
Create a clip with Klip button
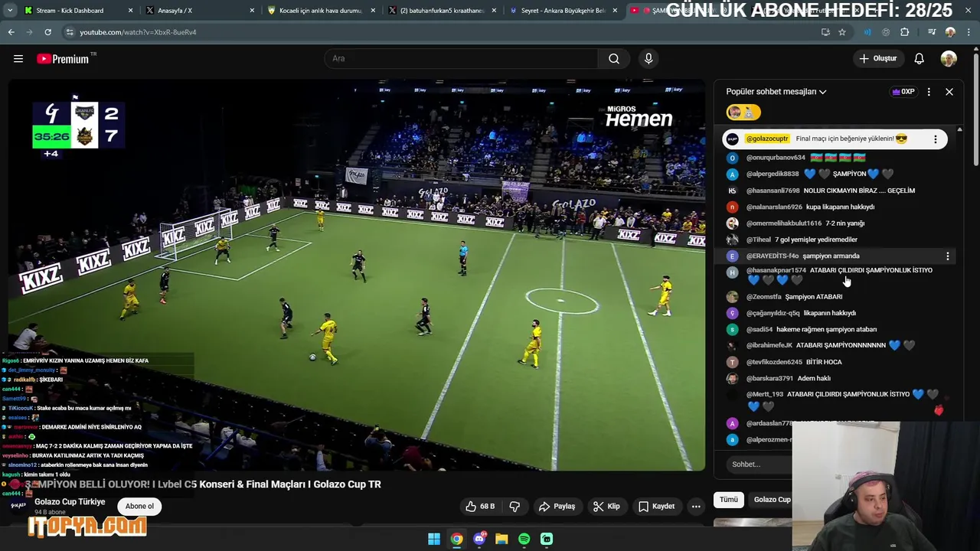coord(606,507)
